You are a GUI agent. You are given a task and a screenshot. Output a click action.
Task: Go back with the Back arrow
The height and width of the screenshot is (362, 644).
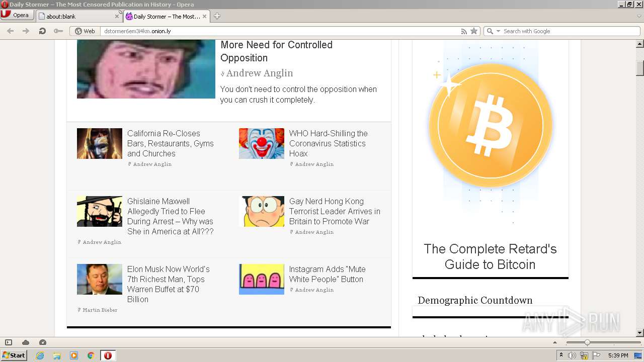pos(10,31)
